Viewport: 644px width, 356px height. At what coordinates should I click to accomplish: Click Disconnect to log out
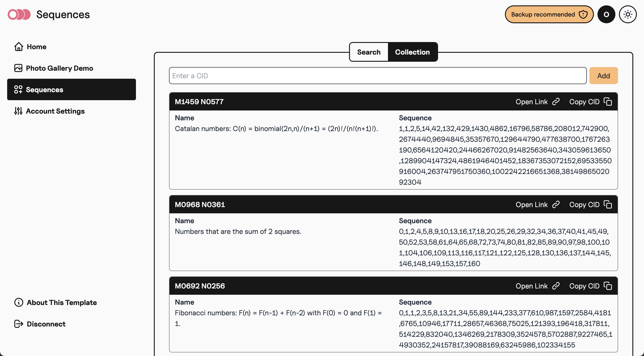pos(46,324)
